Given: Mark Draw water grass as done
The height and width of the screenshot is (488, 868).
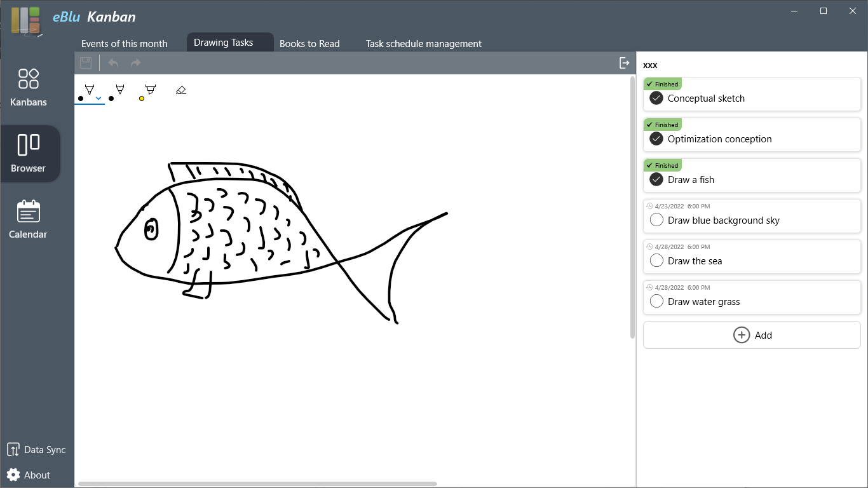Looking at the screenshot, I should coord(656,301).
